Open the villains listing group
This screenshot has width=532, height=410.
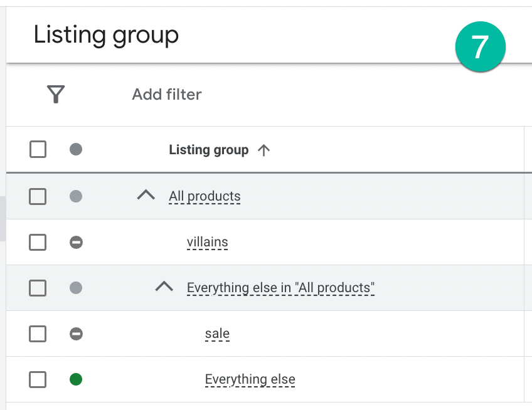(x=207, y=242)
